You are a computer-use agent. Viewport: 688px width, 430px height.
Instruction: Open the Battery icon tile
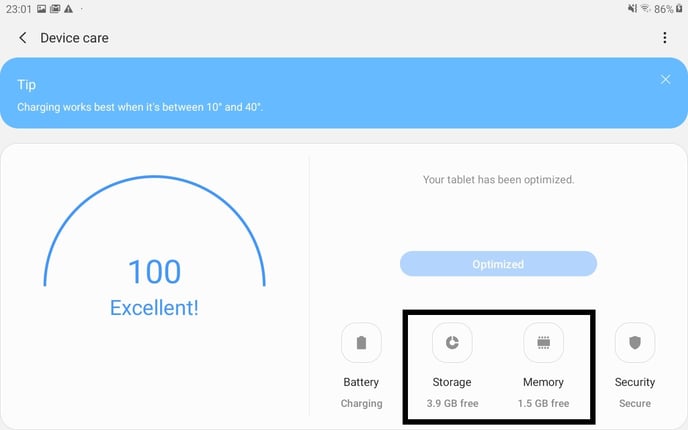361,343
